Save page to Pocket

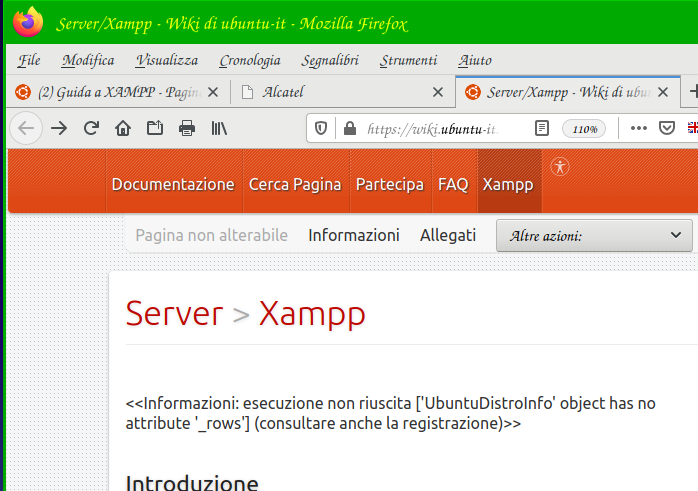click(667, 129)
